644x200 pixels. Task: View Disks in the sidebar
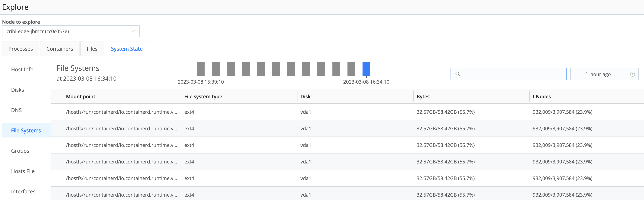click(x=17, y=90)
